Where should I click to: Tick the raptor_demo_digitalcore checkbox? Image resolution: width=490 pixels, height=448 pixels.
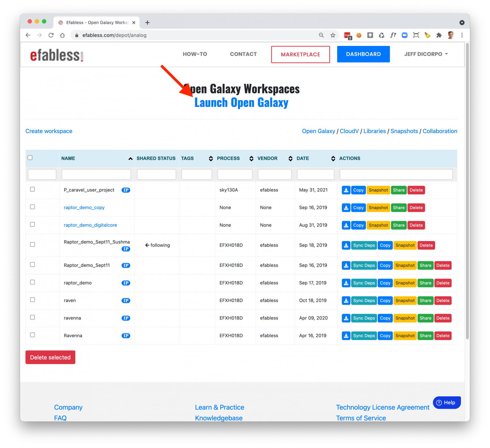[x=33, y=224]
